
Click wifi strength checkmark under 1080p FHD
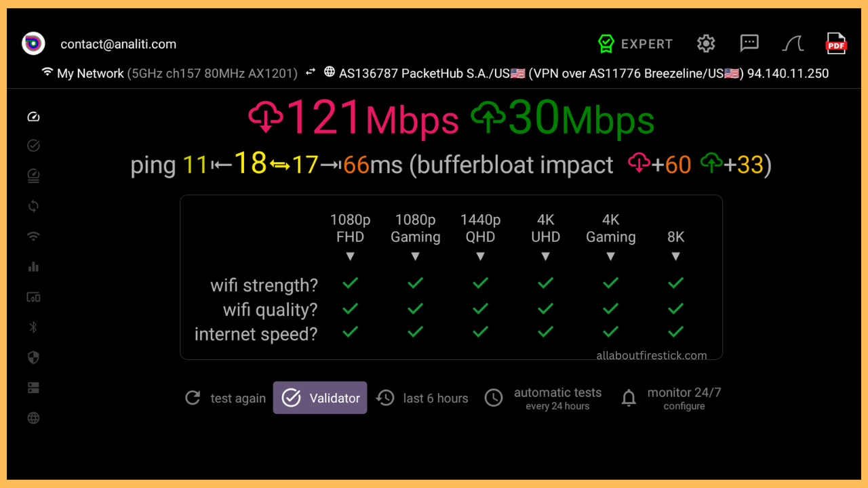[x=350, y=283]
